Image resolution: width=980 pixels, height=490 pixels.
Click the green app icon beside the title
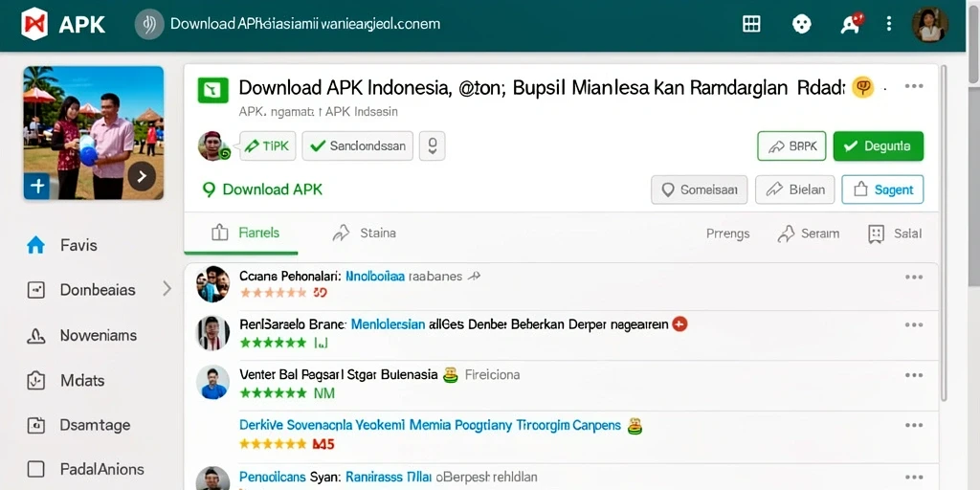[213, 90]
